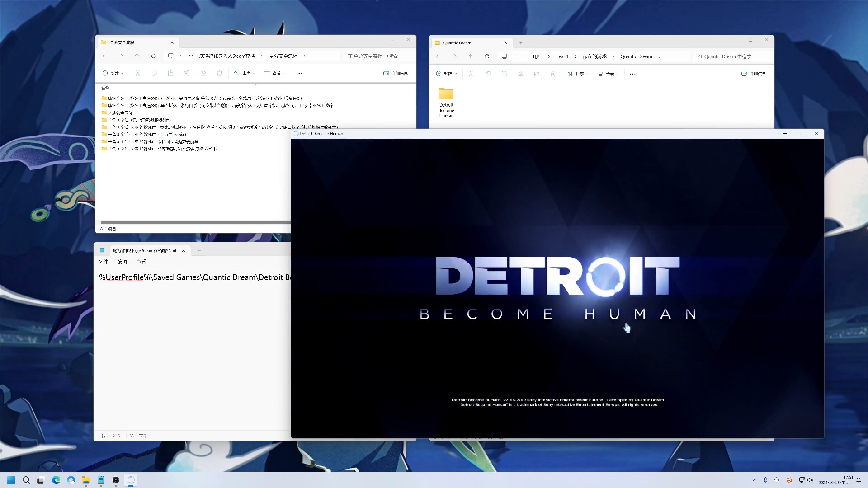Select the Detroit Become Human folder
The height and width of the screenshot is (488, 868).
pos(446,103)
